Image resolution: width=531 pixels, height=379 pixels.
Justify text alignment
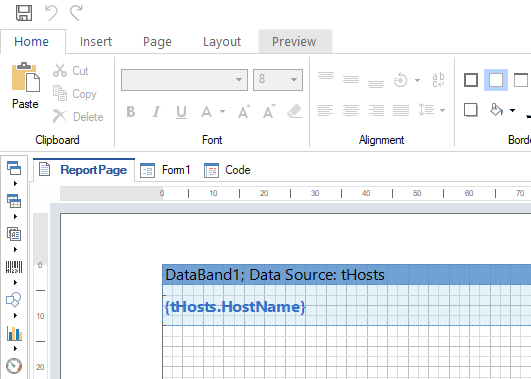pos(401,110)
